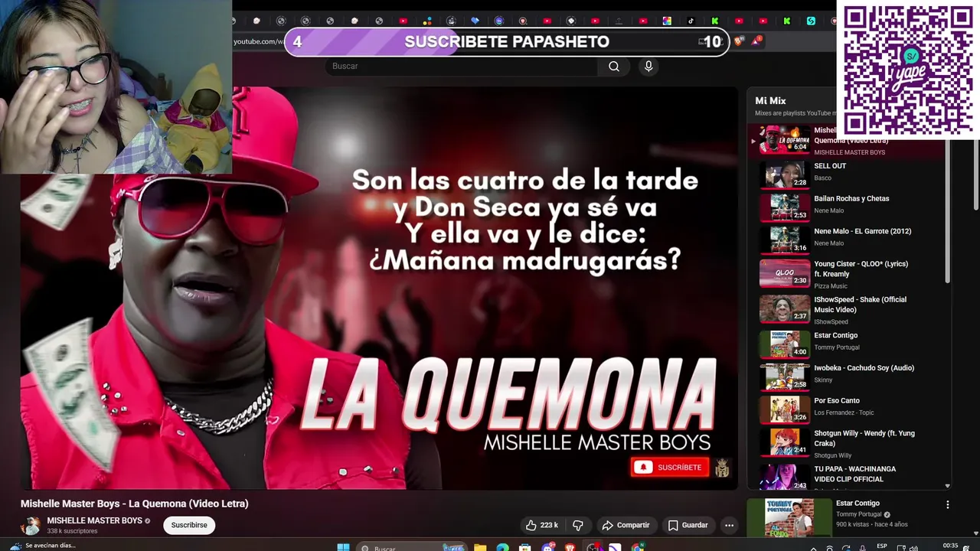The width and height of the screenshot is (980, 551).
Task: Click the video title Mishelle Master Boys - La Quemona
Action: (135, 504)
